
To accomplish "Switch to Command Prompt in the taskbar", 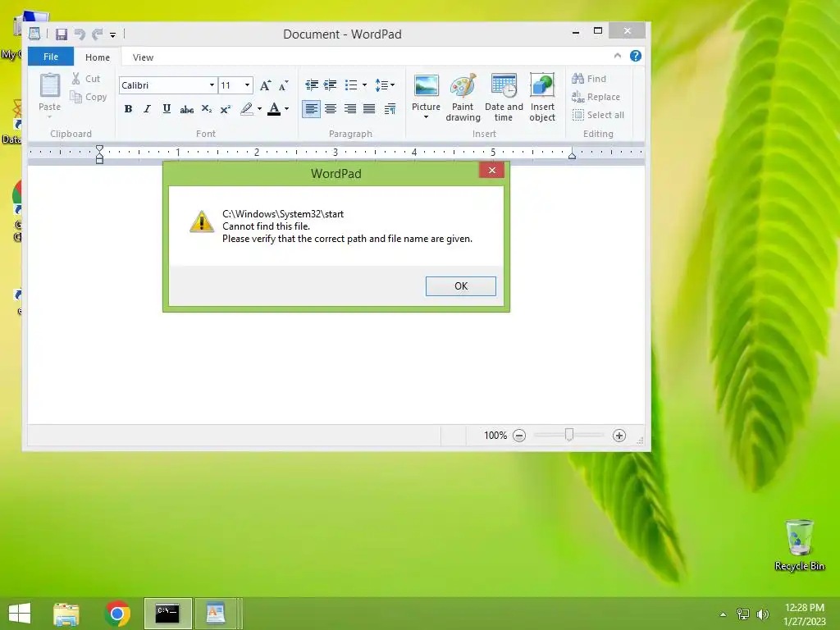I will pyautogui.click(x=167, y=614).
